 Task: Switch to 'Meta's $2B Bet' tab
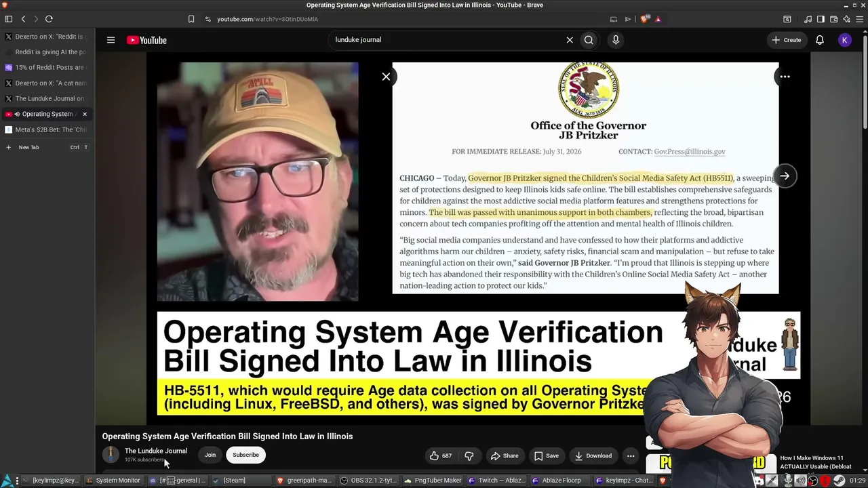(46, 129)
